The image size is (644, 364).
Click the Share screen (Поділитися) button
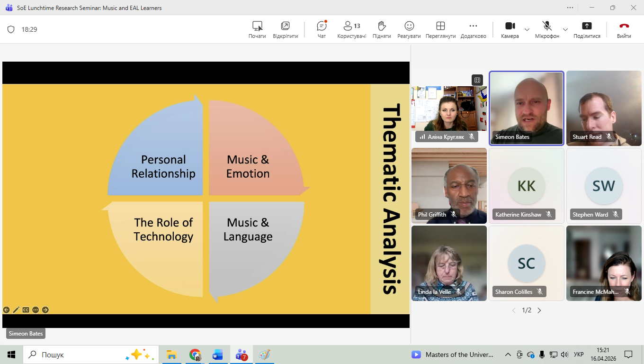(x=587, y=29)
